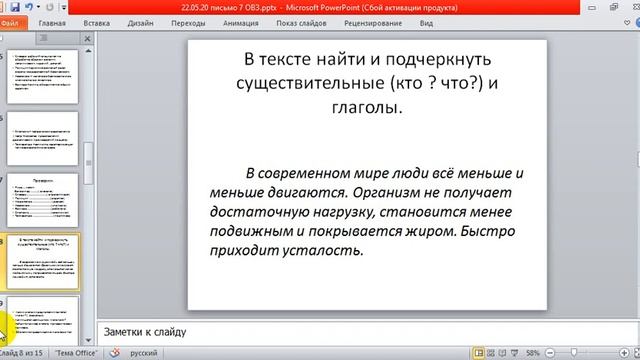Open Customize Quick Access Toolbar dropdown
The height and width of the screenshot is (360, 640).
coord(64,7)
